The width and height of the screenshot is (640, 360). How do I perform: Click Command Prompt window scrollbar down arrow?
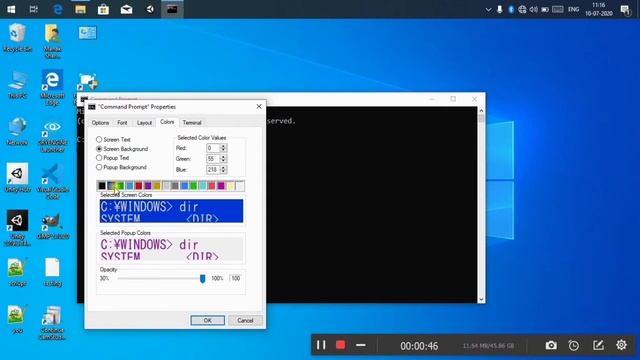click(x=481, y=299)
